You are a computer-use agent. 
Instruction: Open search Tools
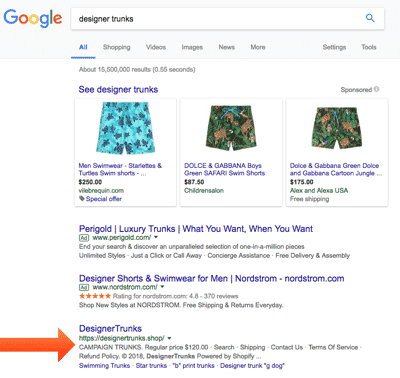[369, 47]
